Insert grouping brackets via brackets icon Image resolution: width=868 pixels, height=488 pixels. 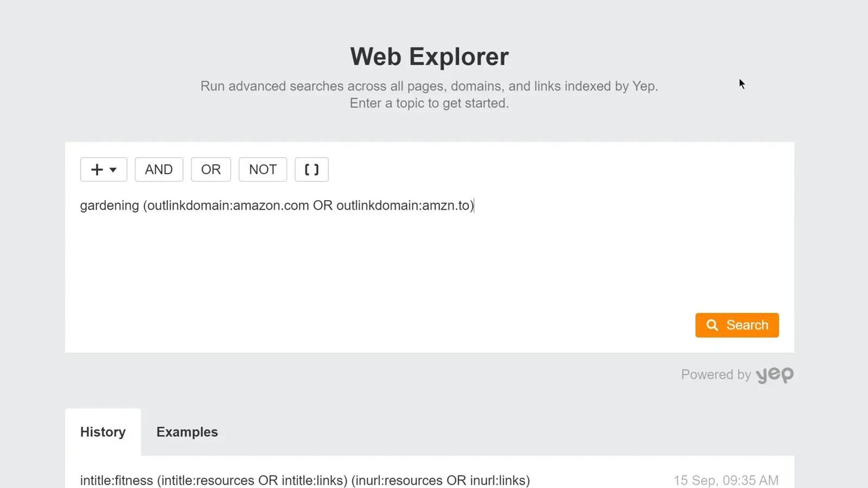(311, 170)
